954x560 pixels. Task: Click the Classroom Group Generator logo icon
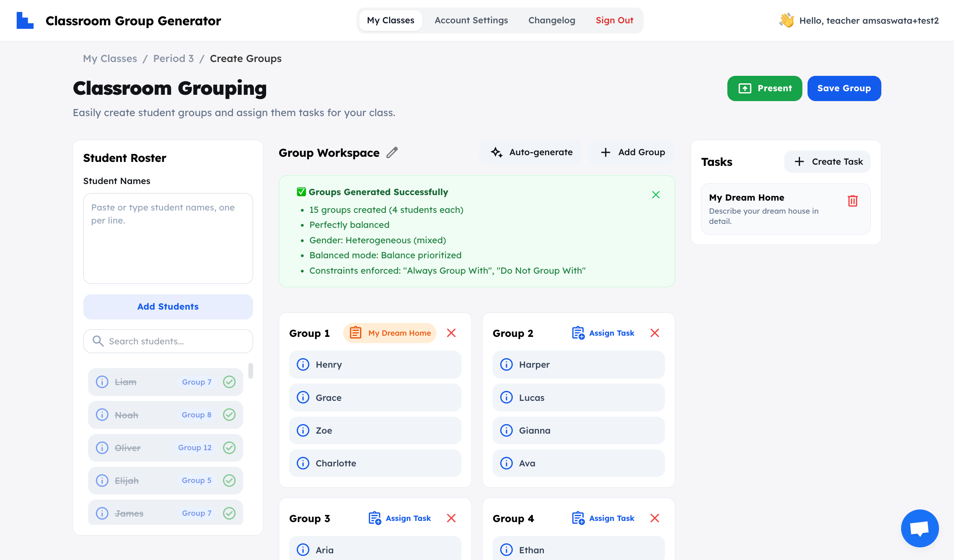25,21
